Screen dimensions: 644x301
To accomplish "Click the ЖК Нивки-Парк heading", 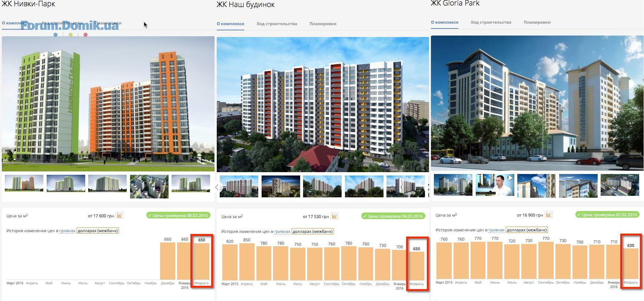I will 29,4.
